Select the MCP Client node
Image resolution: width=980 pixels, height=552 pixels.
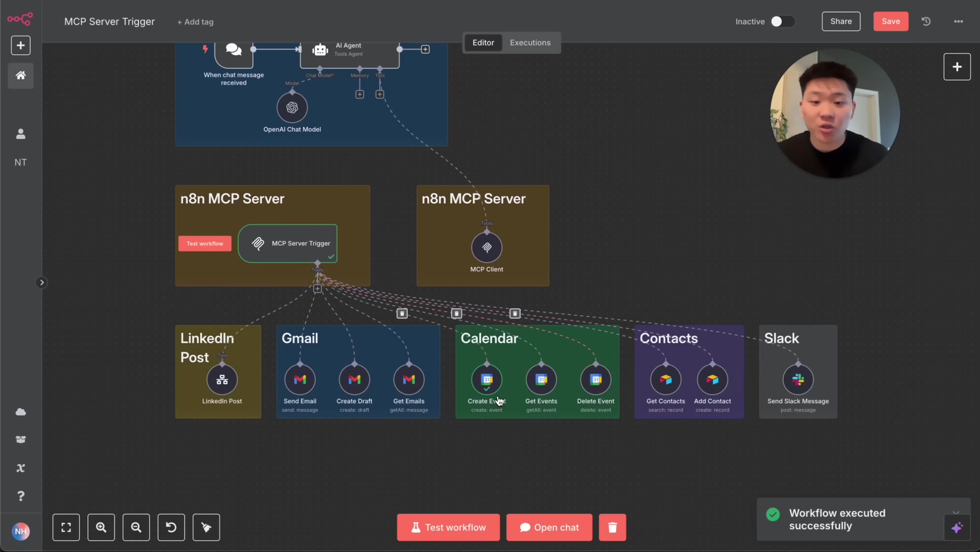486,247
